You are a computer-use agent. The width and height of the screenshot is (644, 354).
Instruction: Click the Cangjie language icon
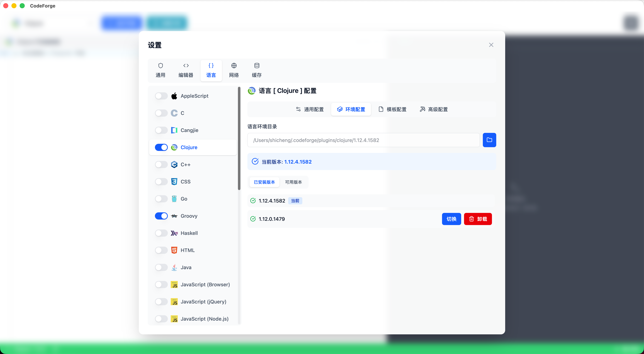(x=174, y=130)
